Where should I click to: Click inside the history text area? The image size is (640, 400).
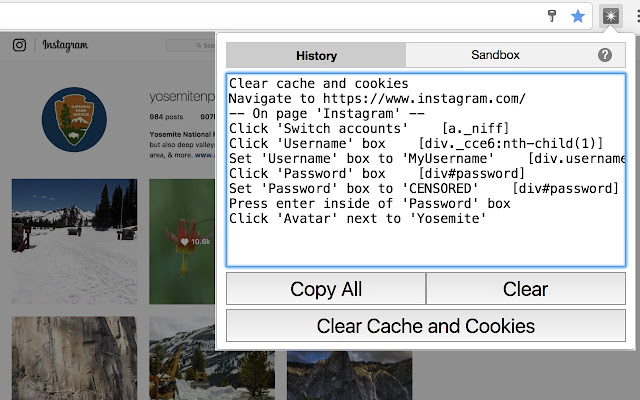coord(426,170)
